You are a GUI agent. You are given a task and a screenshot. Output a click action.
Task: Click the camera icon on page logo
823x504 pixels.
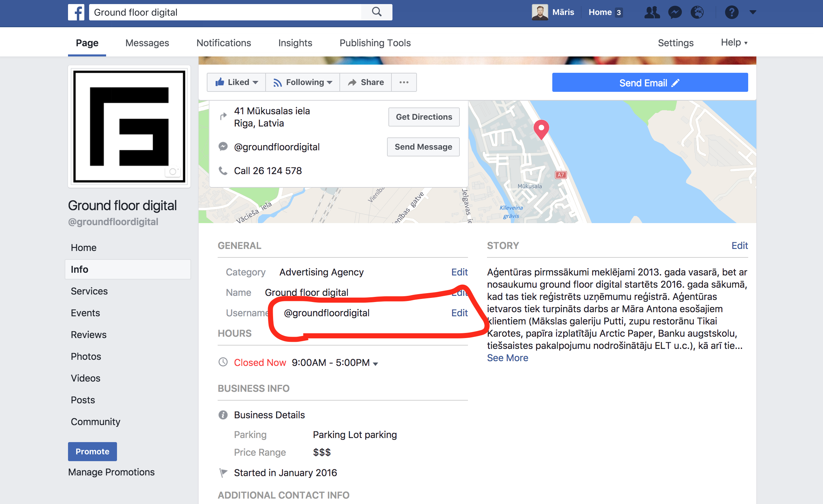pyautogui.click(x=173, y=171)
